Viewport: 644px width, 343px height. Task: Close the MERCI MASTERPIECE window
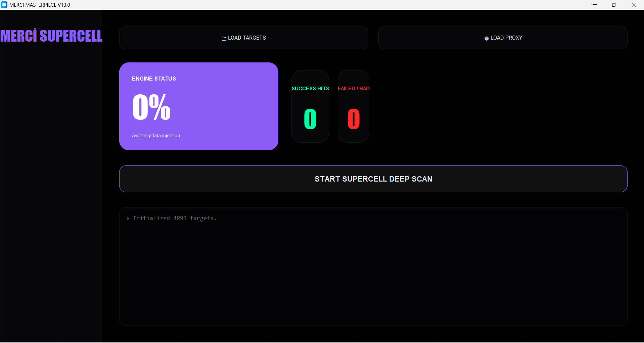[x=634, y=5]
